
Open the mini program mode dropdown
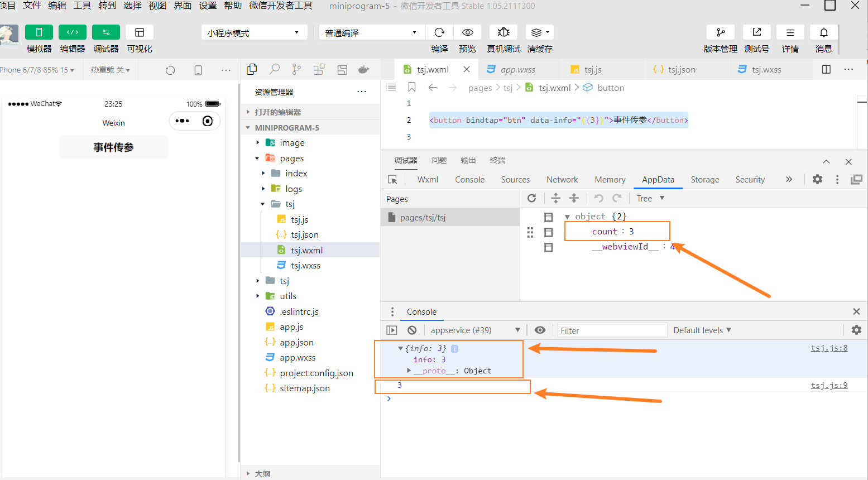click(x=254, y=33)
